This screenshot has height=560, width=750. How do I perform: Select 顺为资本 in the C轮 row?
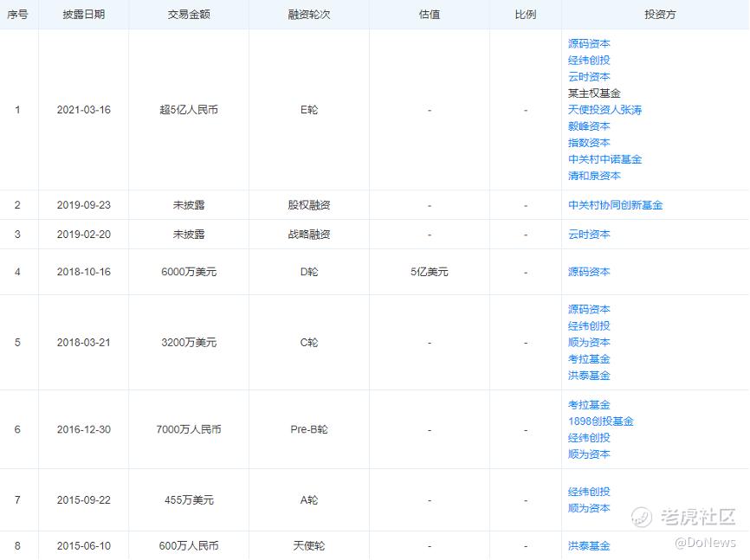[x=589, y=343]
